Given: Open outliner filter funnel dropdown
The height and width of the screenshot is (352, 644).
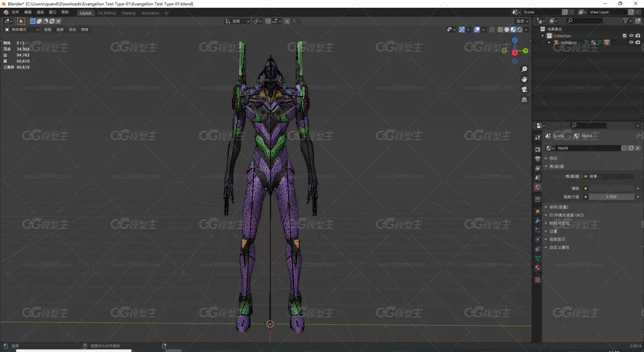Looking at the screenshot, I should pyautogui.click(x=627, y=21).
